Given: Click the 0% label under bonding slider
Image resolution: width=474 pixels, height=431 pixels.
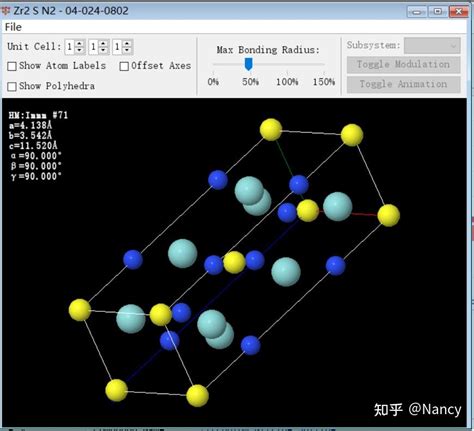Looking at the screenshot, I should pos(213,82).
